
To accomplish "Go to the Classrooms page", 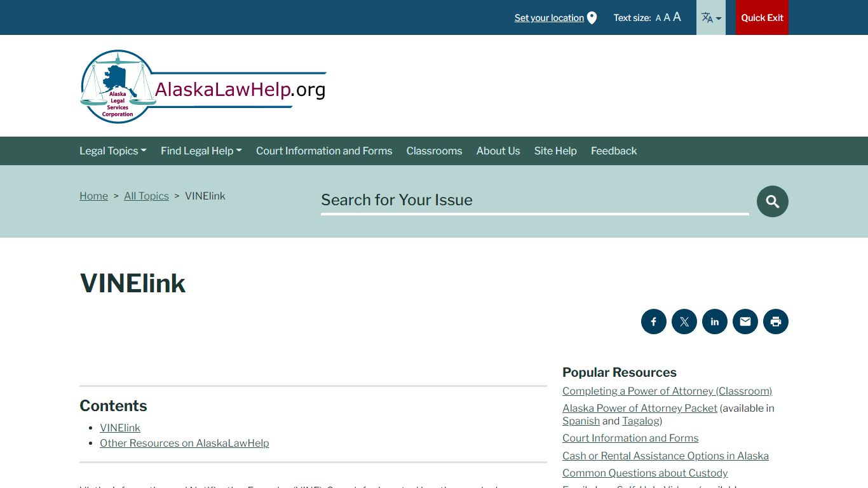I will pyautogui.click(x=434, y=151).
